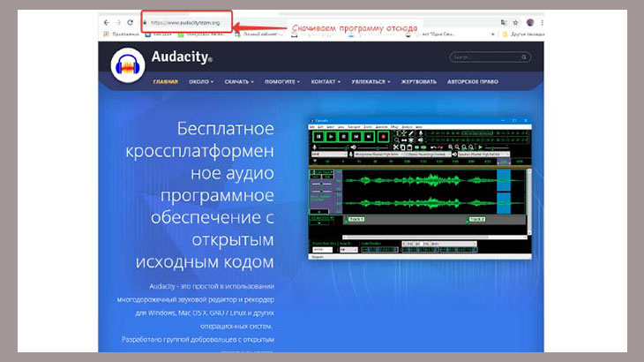This screenshot has height=362, width=644.
Task: Expand the СКАЧАТЬ dropdown menu
Action: pyautogui.click(x=239, y=82)
